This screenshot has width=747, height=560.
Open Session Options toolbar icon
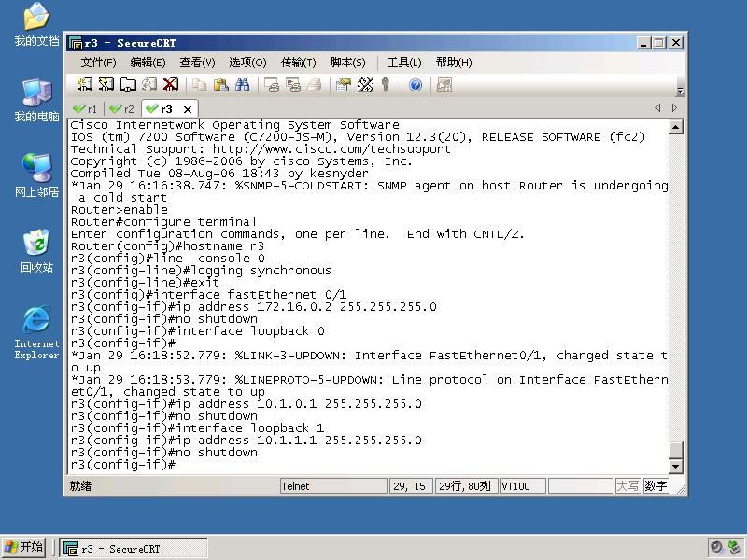coord(344,85)
